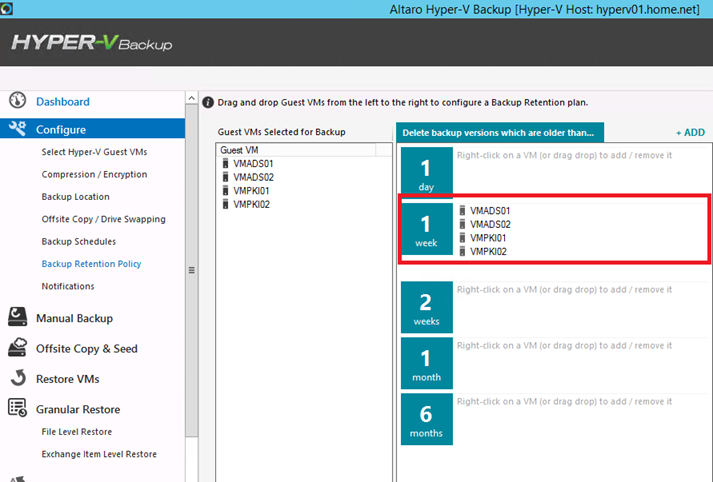Select VMPKI02 under 1 week plan

tap(488, 251)
